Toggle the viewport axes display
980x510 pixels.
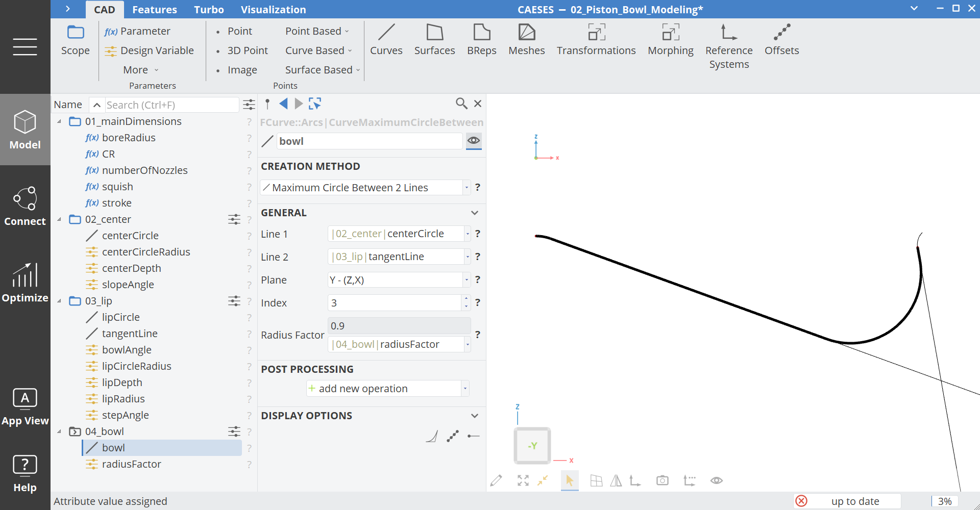click(635, 480)
